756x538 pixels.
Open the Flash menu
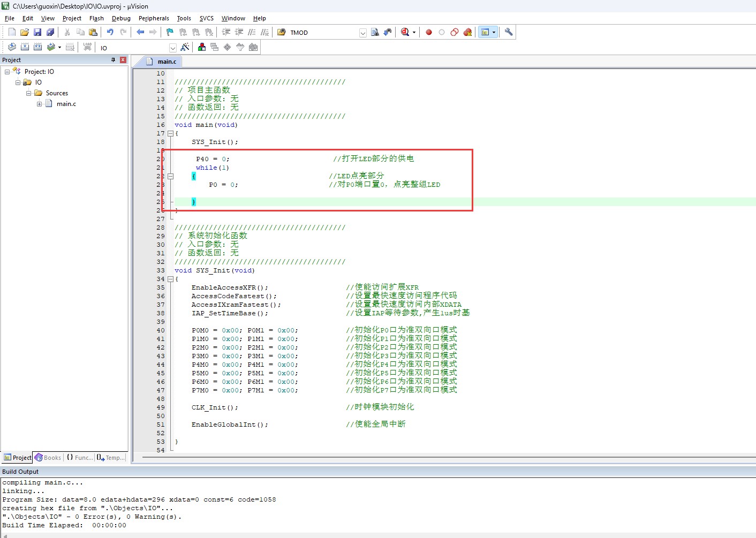pyautogui.click(x=96, y=18)
